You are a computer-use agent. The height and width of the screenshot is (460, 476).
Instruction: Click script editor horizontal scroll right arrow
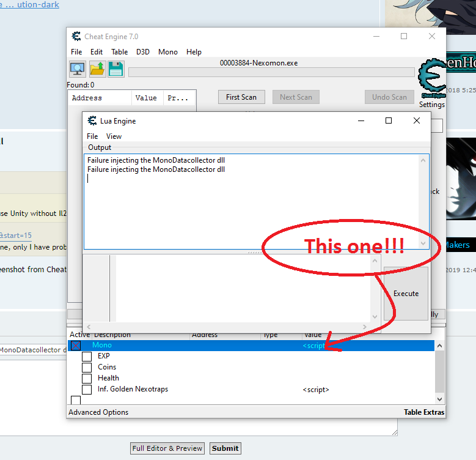pyautogui.click(x=365, y=327)
